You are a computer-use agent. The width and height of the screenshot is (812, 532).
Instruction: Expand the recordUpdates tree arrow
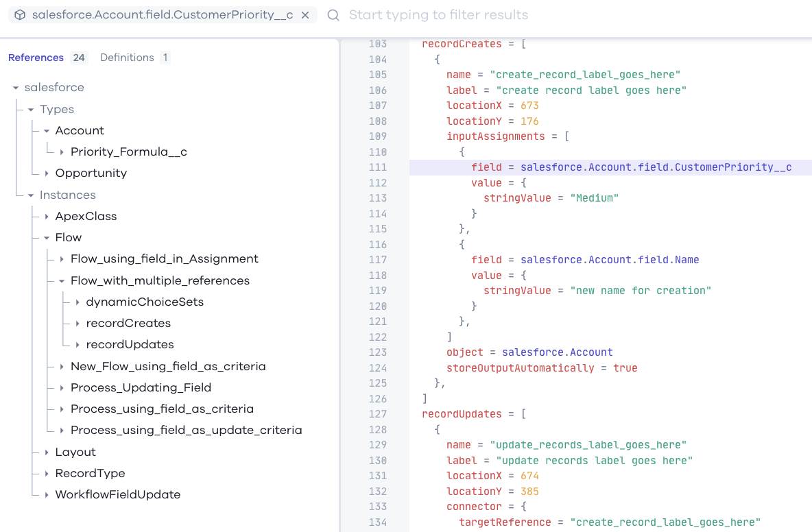pos(77,345)
